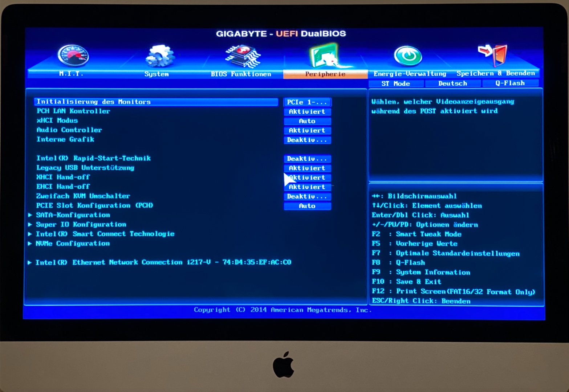Viewport: 569px width, 392px height.
Task: Go to BIOS Funktionen tab
Action: tap(241, 74)
